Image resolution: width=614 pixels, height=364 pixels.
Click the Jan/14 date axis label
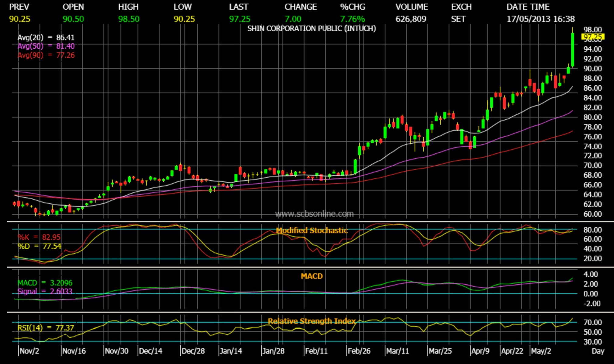point(231,351)
